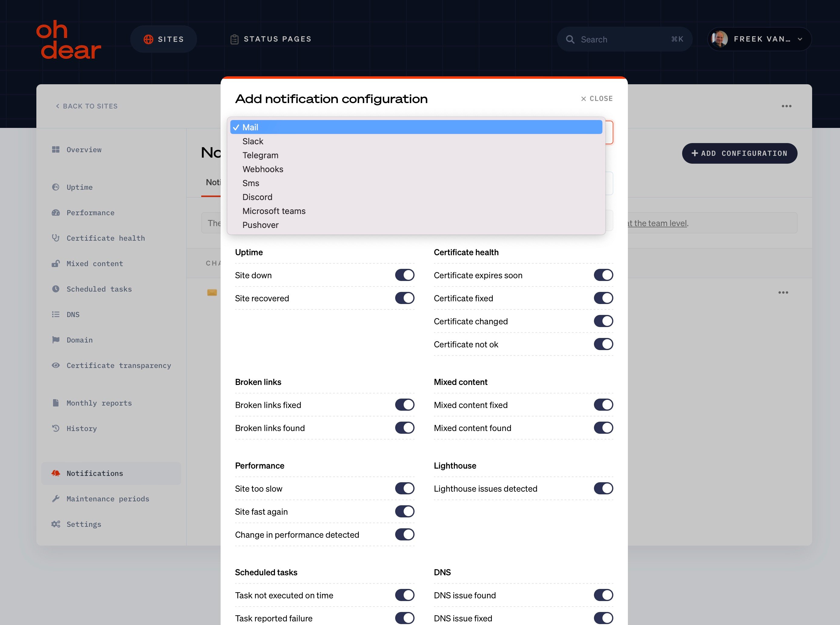Screen dimensions: 840x625
Task: Click the Domain flag icon
Action: click(55, 340)
